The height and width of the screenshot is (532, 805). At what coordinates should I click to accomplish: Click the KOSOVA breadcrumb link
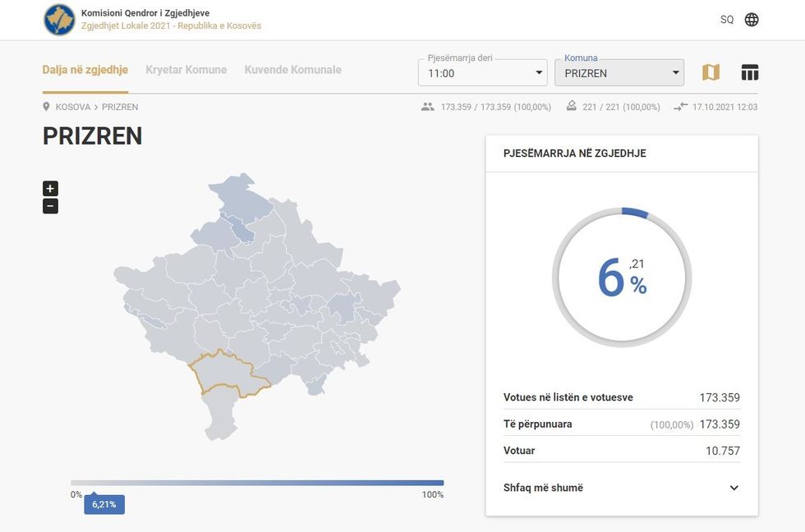coord(73,107)
